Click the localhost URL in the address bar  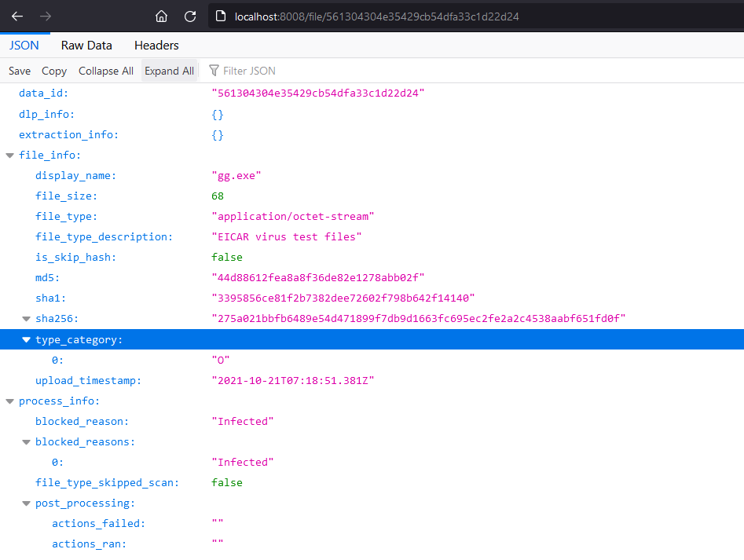377,16
